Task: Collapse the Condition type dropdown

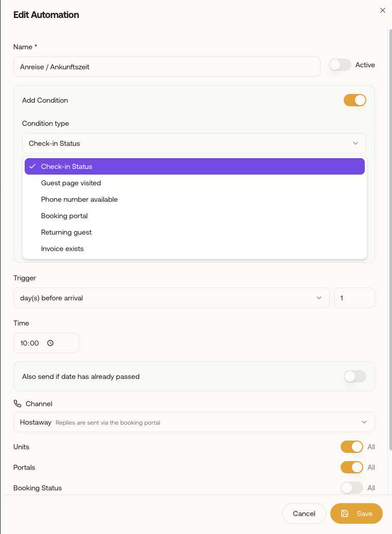Action: click(194, 143)
